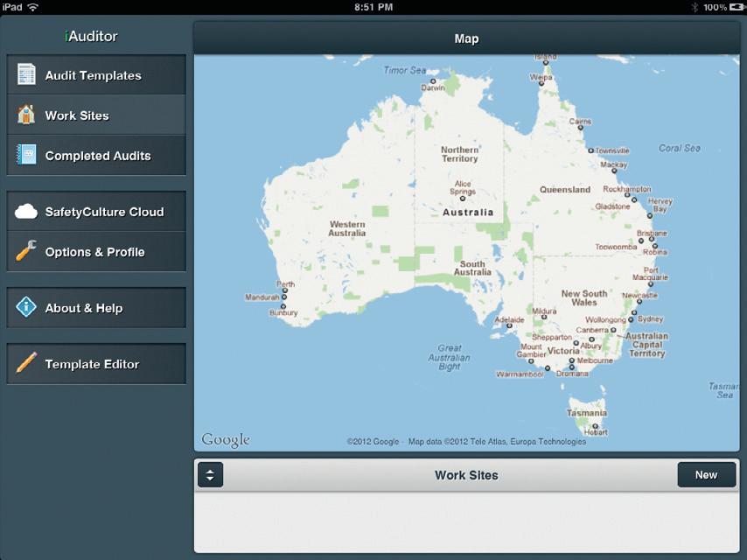Go to SafetyCulture Cloud
This screenshot has width=747, height=560.
pos(97,211)
